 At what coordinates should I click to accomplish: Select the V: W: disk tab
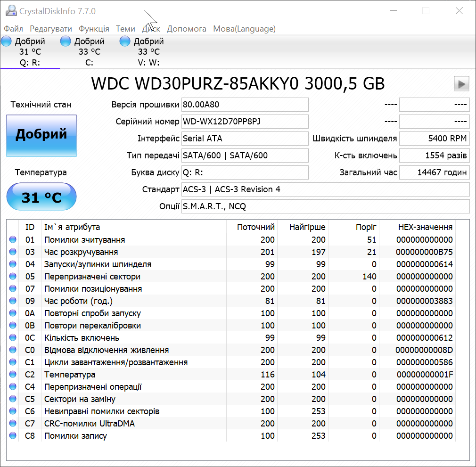point(149,51)
